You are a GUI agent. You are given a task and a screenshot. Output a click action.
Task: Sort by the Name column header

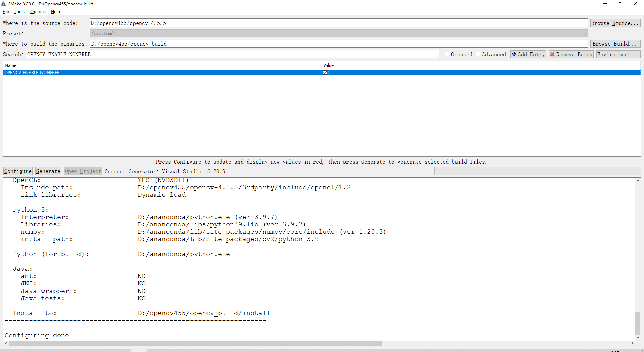coord(162,65)
